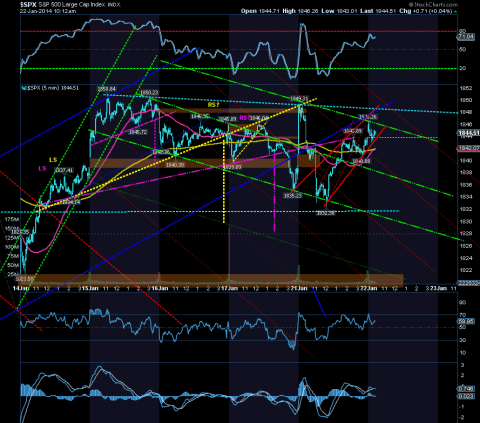Click the 1835.23 low price label
Screen dimensions: 480x423
click(x=293, y=196)
